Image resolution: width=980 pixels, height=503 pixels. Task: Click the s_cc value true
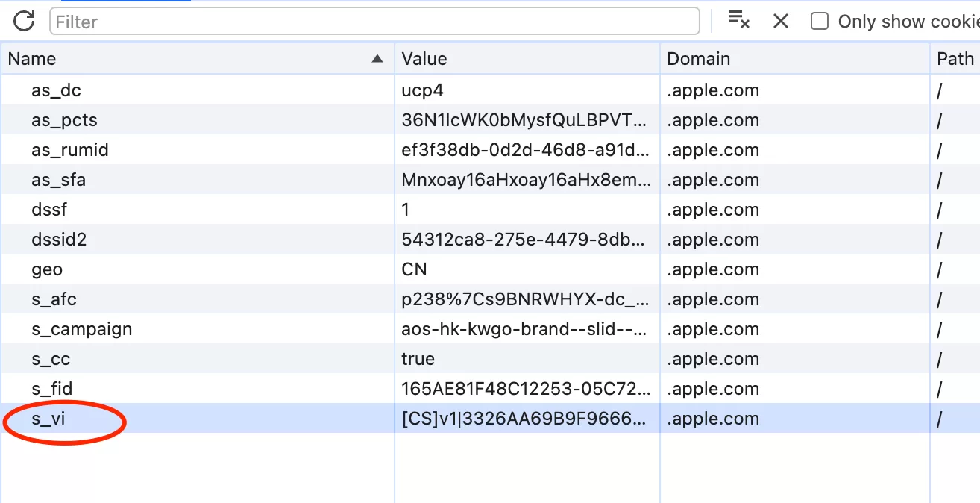[x=418, y=359]
